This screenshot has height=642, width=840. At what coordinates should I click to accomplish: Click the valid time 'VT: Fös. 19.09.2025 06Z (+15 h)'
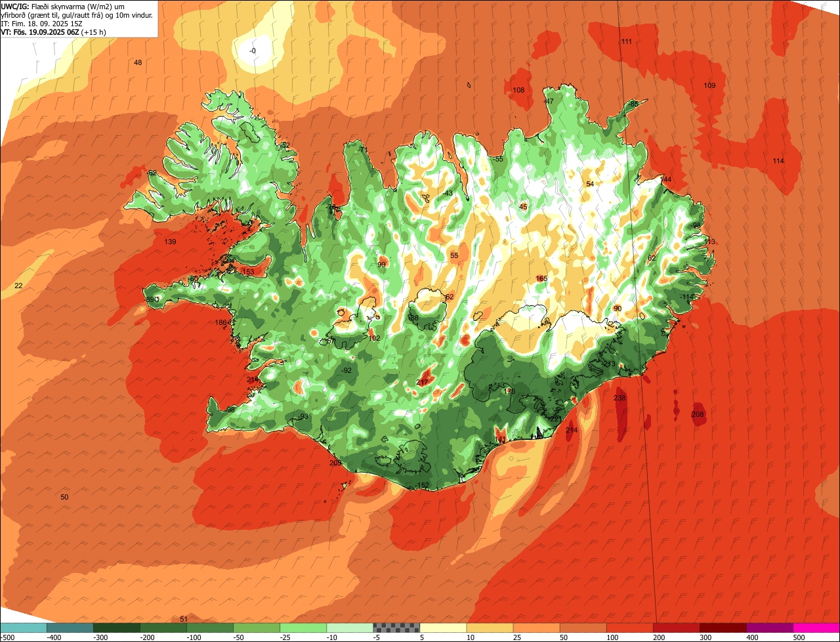54,32
